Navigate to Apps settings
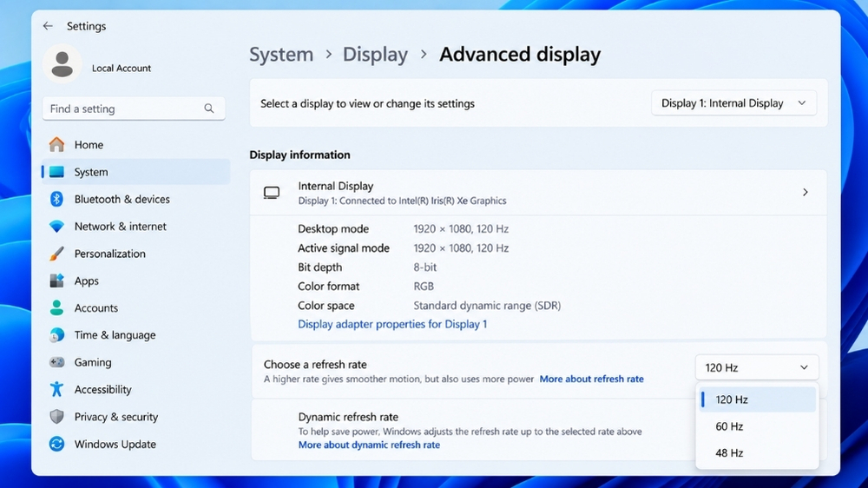 click(135, 280)
